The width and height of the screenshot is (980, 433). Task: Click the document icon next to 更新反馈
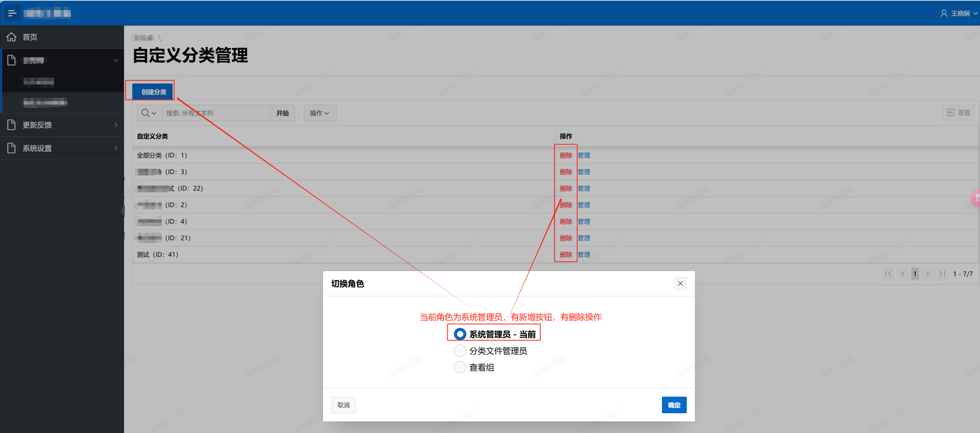coord(12,125)
